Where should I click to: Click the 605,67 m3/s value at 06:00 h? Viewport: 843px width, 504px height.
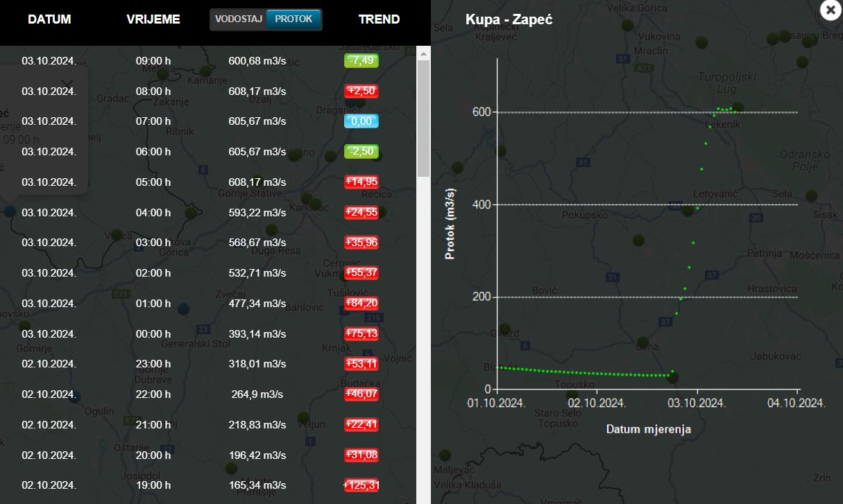257,152
